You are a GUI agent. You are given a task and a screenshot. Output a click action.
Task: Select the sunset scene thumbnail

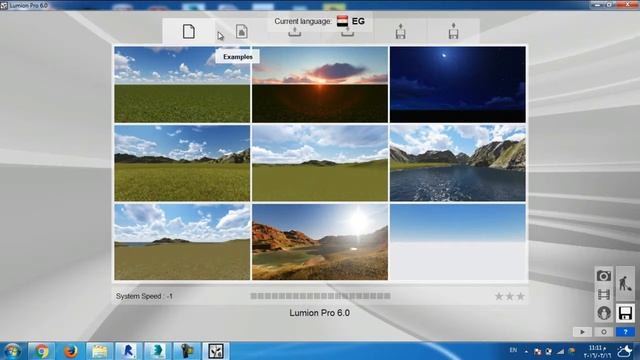tap(320, 84)
